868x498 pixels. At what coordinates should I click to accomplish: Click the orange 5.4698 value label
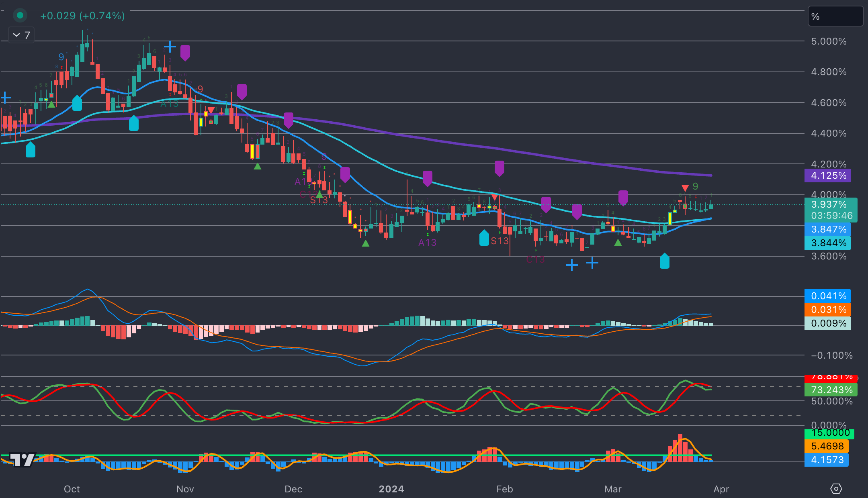827,446
